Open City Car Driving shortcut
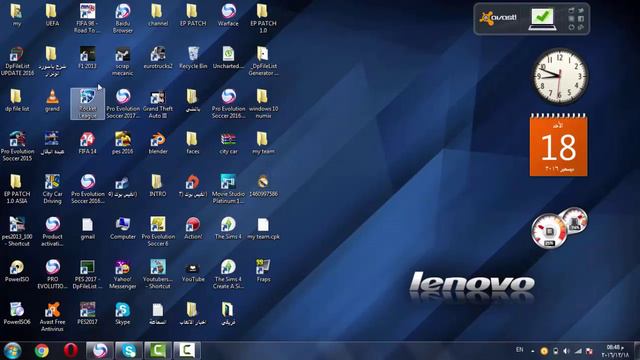 52,189
